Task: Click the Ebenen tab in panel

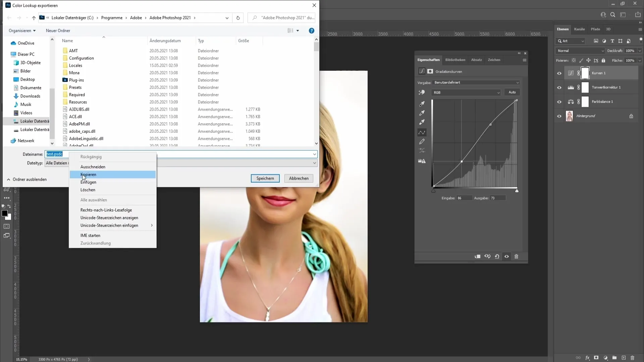Action: click(x=562, y=29)
